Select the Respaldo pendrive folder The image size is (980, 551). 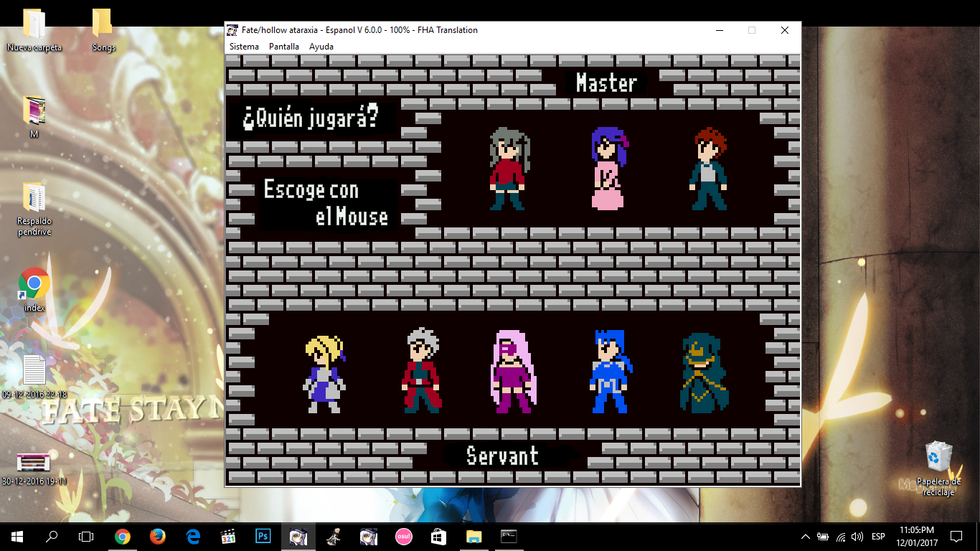(x=34, y=209)
